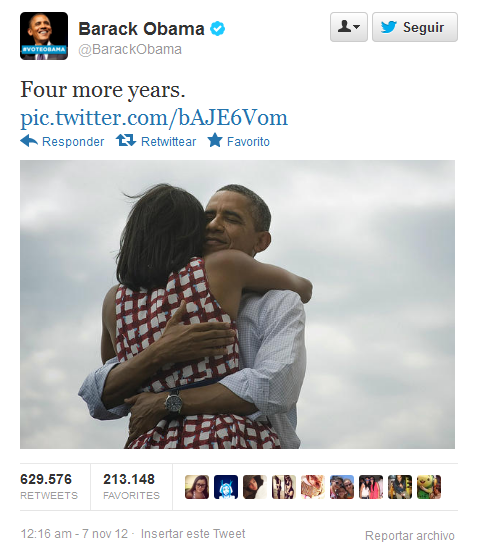Open the pic.twitter.com/bAJE6Vom link
Viewport: 485px width, 553px height.
154,118
